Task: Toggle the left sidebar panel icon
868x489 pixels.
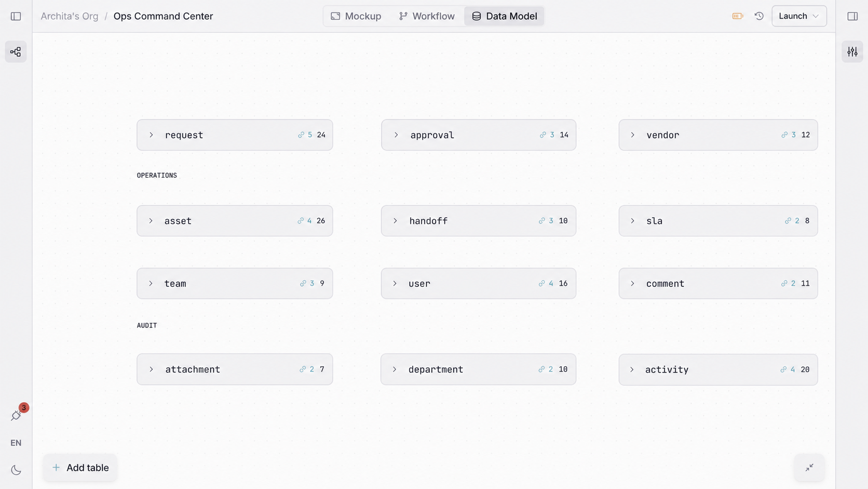Action: (16, 16)
